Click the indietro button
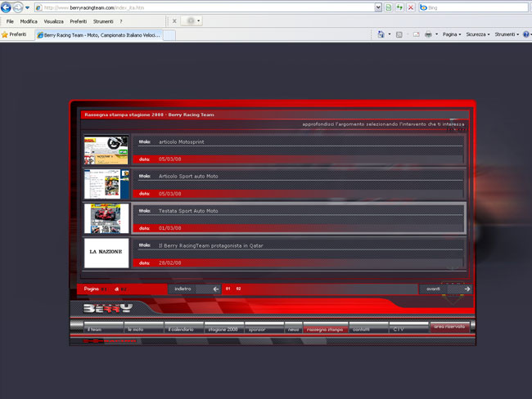This screenshot has width=532, height=399. click(183, 289)
